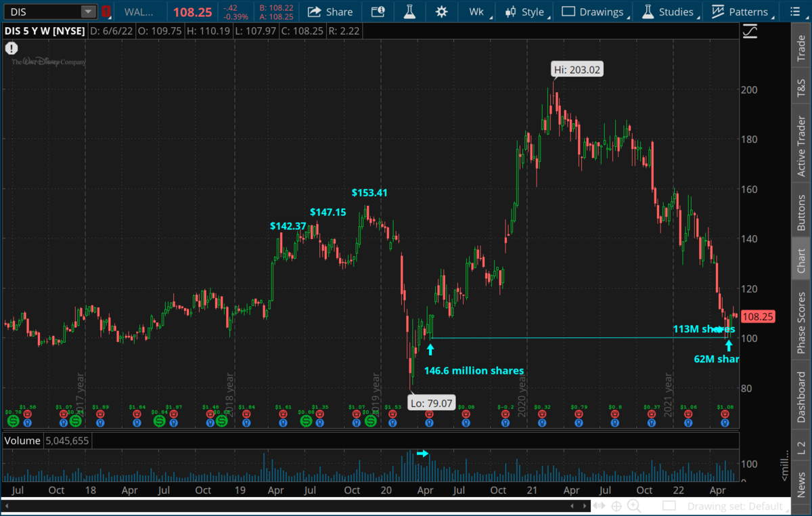
Task: Switch to the Trade sidebar tab
Action: pos(801,48)
